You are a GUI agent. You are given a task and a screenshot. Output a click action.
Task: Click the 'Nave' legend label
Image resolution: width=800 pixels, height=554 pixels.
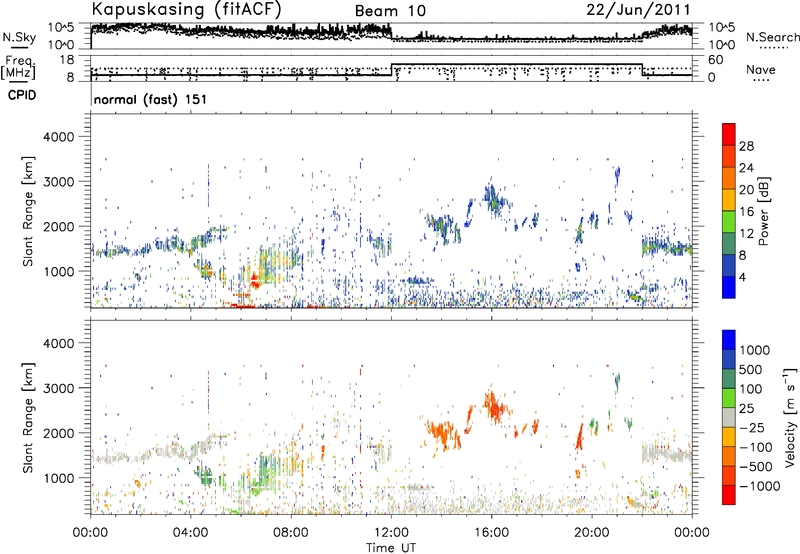coord(761,69)
